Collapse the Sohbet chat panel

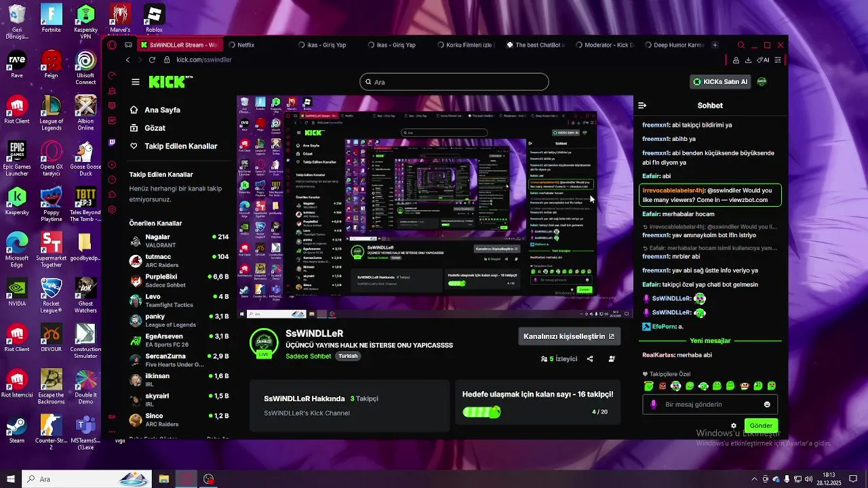[x=642, y=106]
